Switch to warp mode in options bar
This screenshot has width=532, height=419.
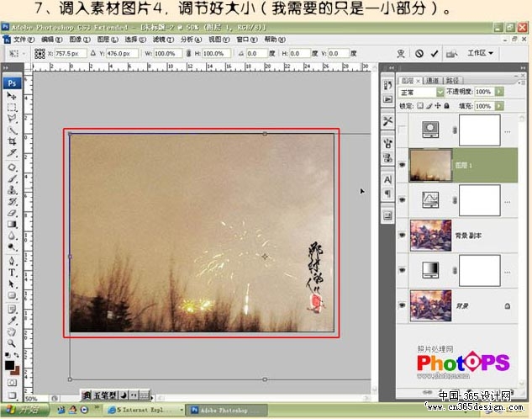401,53
